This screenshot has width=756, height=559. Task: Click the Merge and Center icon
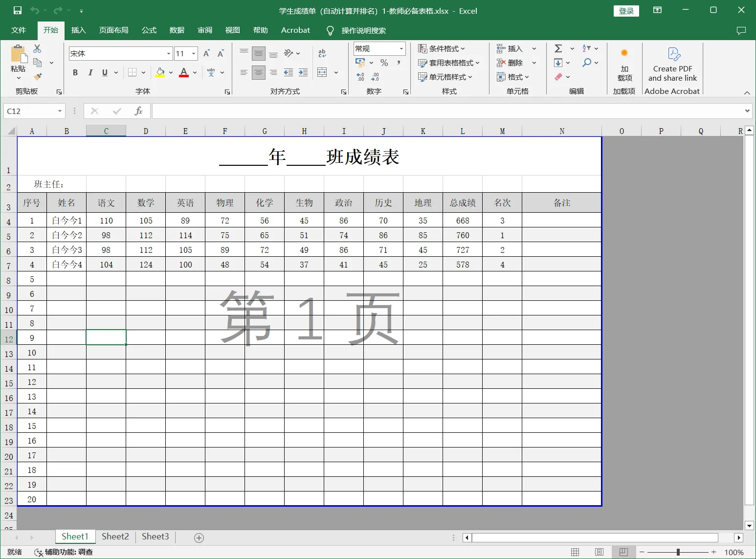click(x=322, y=72)
